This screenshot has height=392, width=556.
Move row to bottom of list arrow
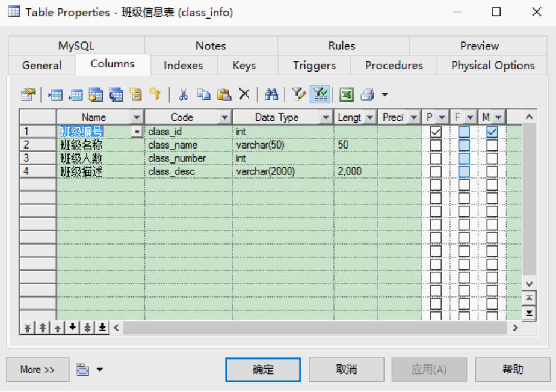(x=102, y=328)
